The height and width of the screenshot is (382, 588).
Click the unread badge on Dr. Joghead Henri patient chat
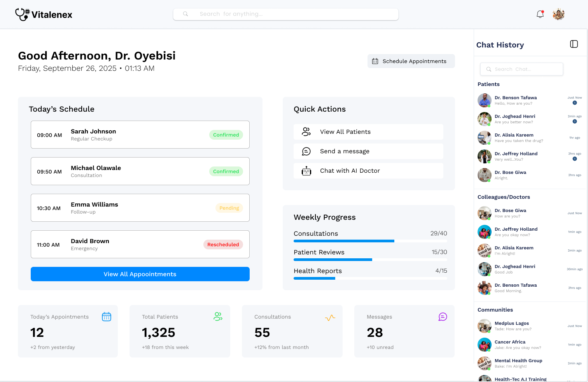(575, 121)
